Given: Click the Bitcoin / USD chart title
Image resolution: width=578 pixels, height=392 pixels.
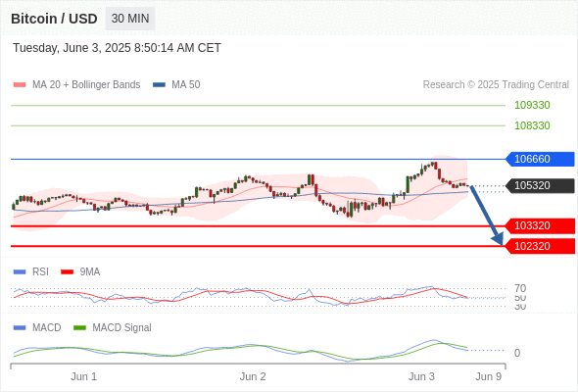Looking at the screenshot, I should pyautogui.click(x=54, y=19).
